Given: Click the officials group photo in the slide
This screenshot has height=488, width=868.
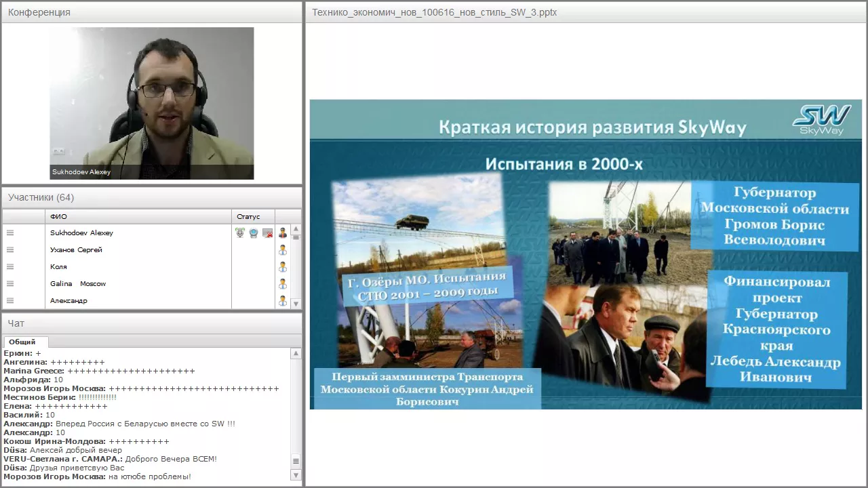Looking at the screenshot, I should [620, 234].
